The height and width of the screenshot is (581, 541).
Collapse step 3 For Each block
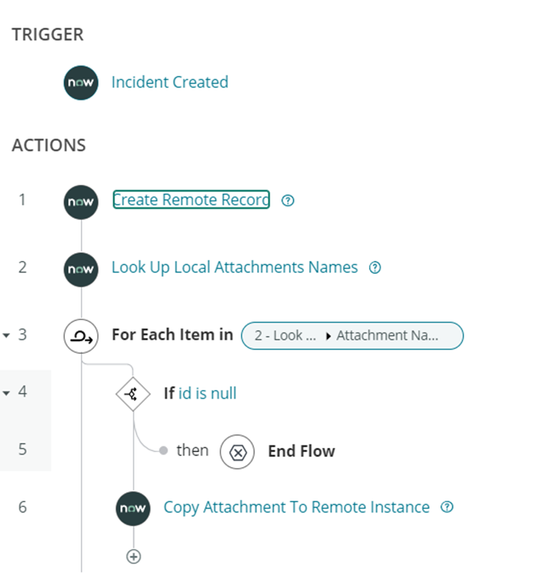(x=6, y=335)
